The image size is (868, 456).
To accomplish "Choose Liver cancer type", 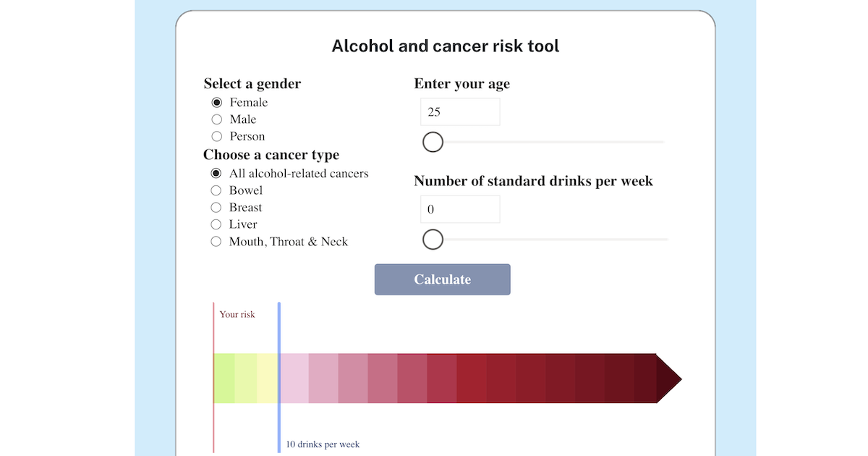I will (x=216, y=224).
